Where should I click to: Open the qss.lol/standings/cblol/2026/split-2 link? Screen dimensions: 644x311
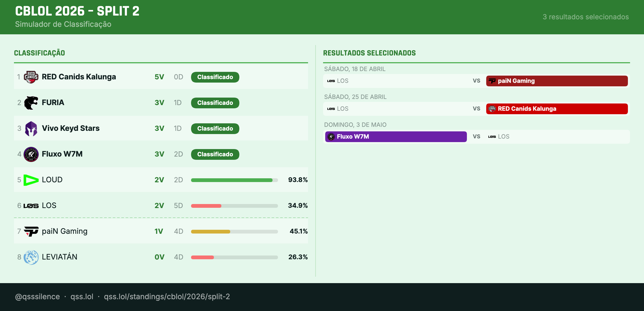(167, 297)
